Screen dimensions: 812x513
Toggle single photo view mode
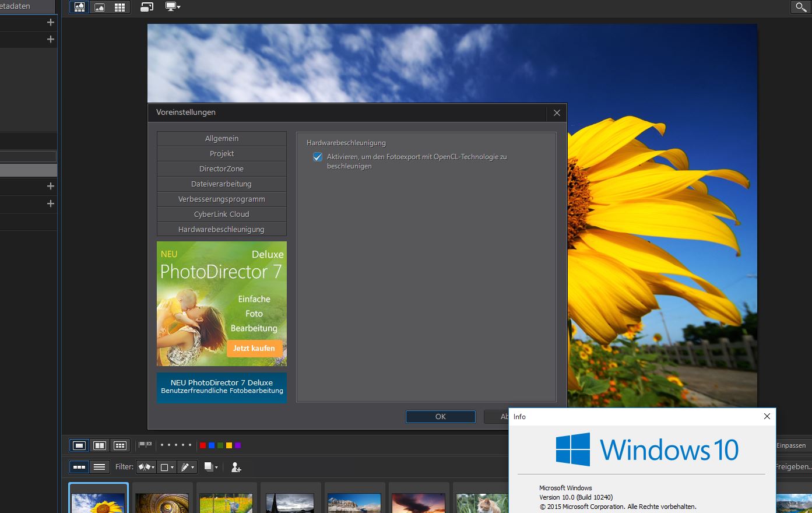79,445
